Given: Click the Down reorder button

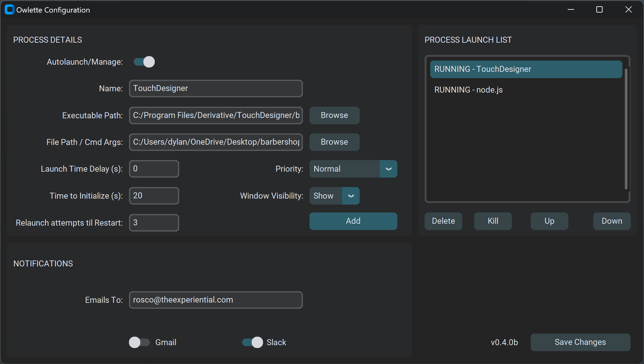Looking at the screenshot, I should 612,221.
